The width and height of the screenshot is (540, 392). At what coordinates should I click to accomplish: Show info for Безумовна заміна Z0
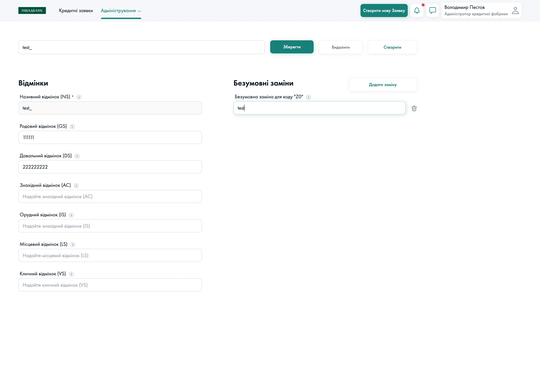click(x=308, y=97)
